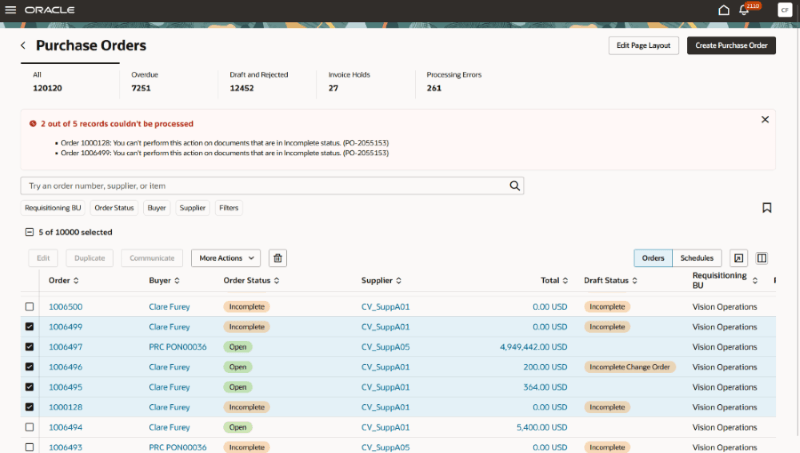The width and height of the screenshot is (800, 453).
Task: Switch to the Schedules view
Action: coord(696,258)
